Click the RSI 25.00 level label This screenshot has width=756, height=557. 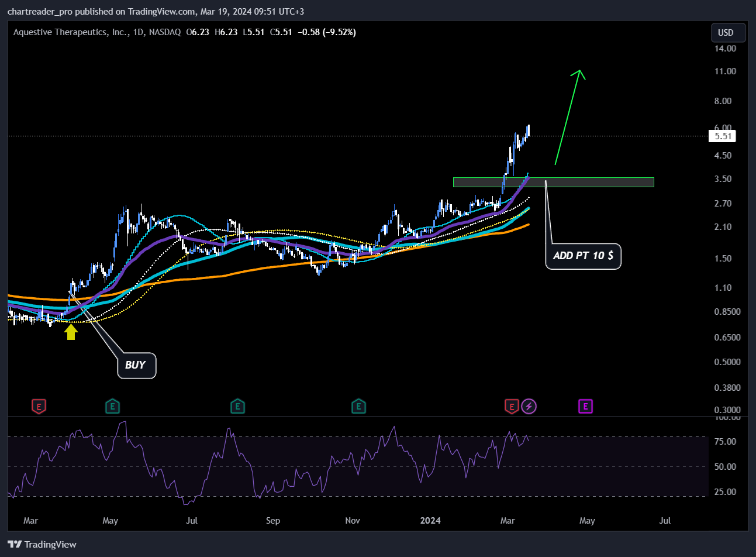726,492
